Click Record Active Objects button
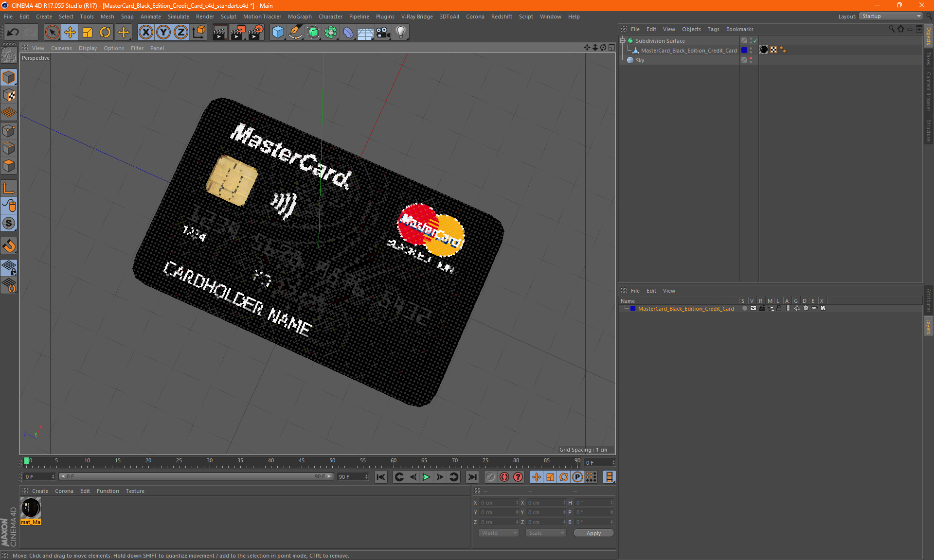Screen dimensions: 934x560 tap(490, 477)
